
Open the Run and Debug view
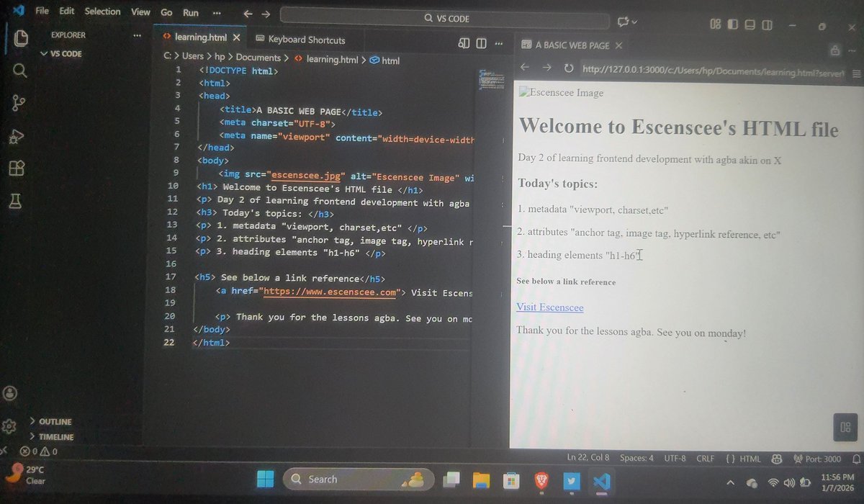point(17,136)
